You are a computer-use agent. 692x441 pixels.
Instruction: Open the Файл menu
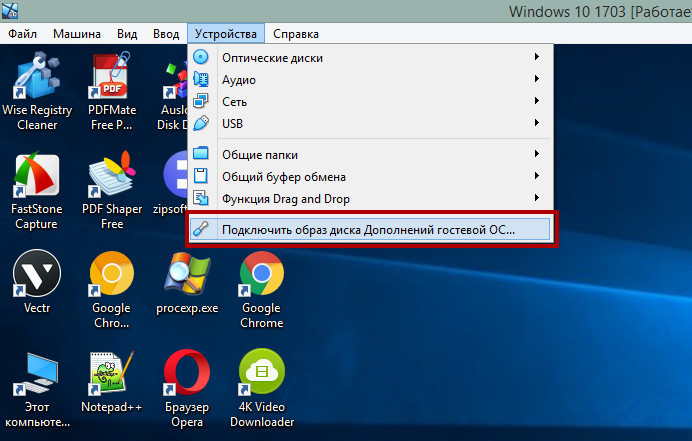(x=23, y=34)
